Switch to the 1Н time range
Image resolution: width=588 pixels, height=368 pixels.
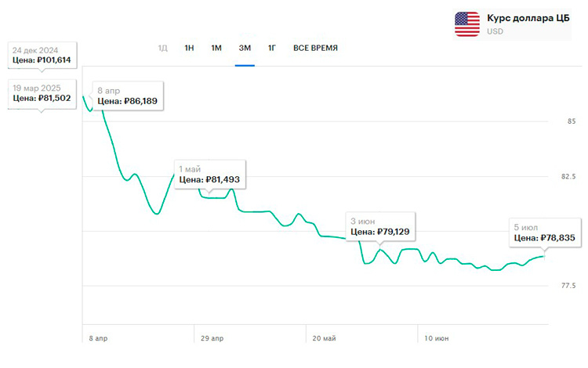click(189, 48)
